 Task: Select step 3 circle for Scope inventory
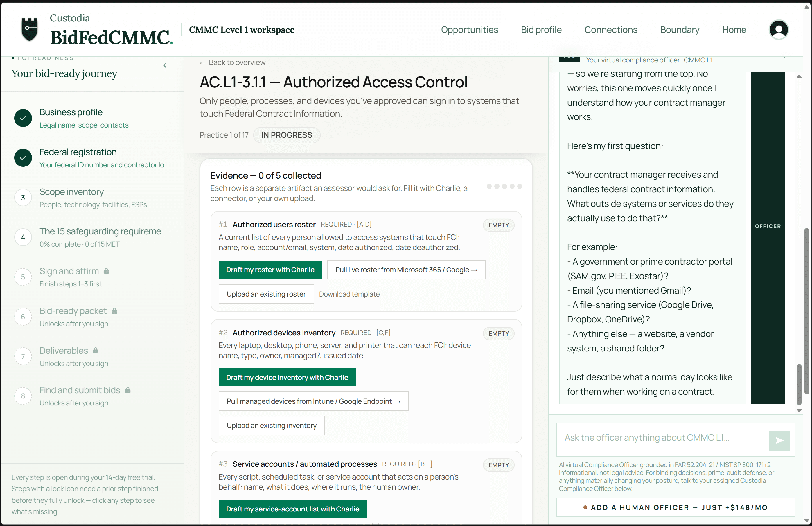(x=23, y=198)
